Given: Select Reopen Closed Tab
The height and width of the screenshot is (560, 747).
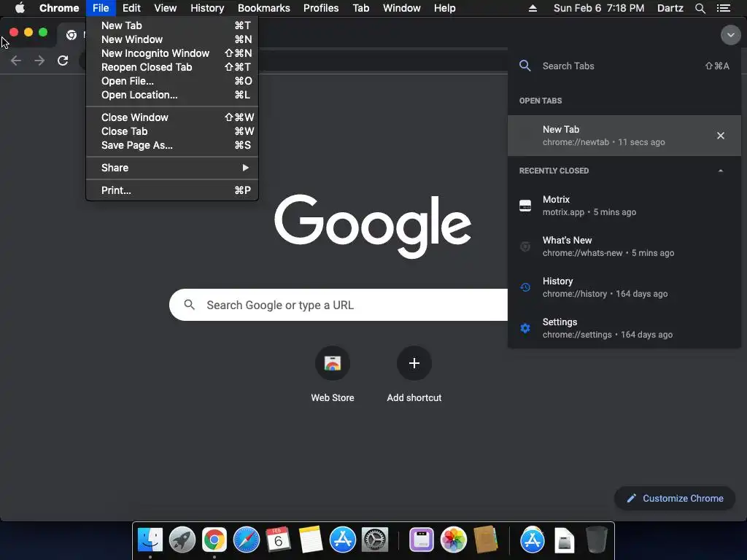Looking at the screenshot, I should 172,67.
